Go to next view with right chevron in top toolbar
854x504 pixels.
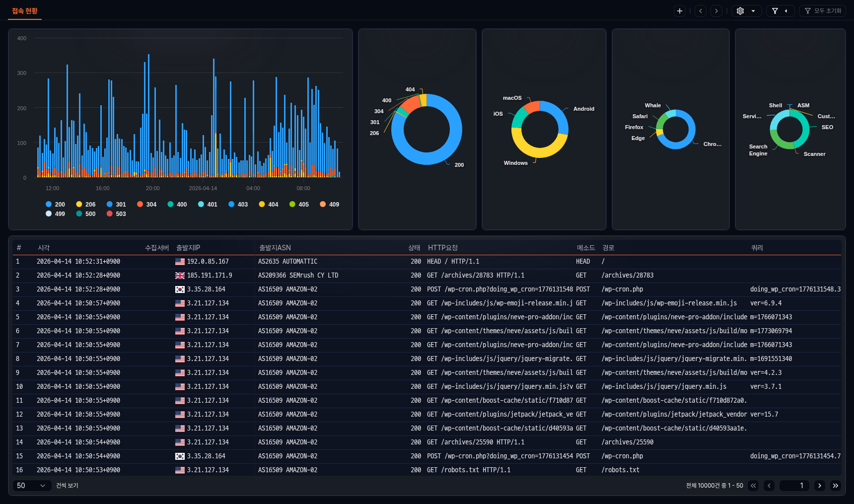click(x=716, y=11)
